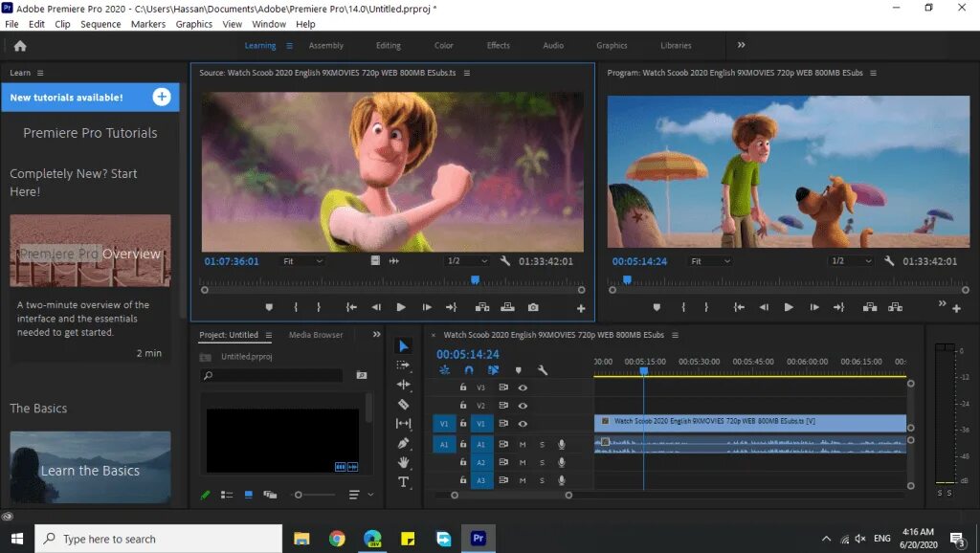Play the Source monitor clip
The image size is (980, 553).
click(401, 307)
